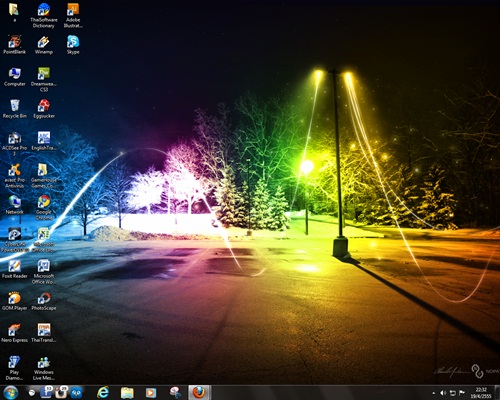Select the Google Chrome desktop shortcut
The width and height of the screenshot is (500, 400).
pyautogui.click(x=44, y=207)
